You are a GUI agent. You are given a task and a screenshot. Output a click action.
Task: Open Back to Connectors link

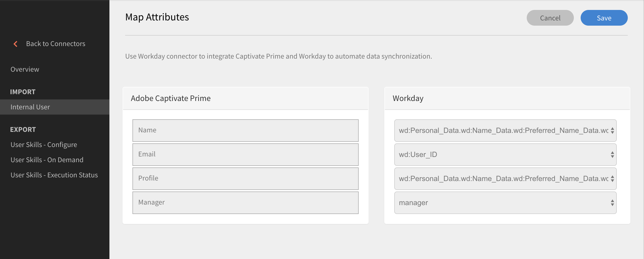[x=55, y=44]
